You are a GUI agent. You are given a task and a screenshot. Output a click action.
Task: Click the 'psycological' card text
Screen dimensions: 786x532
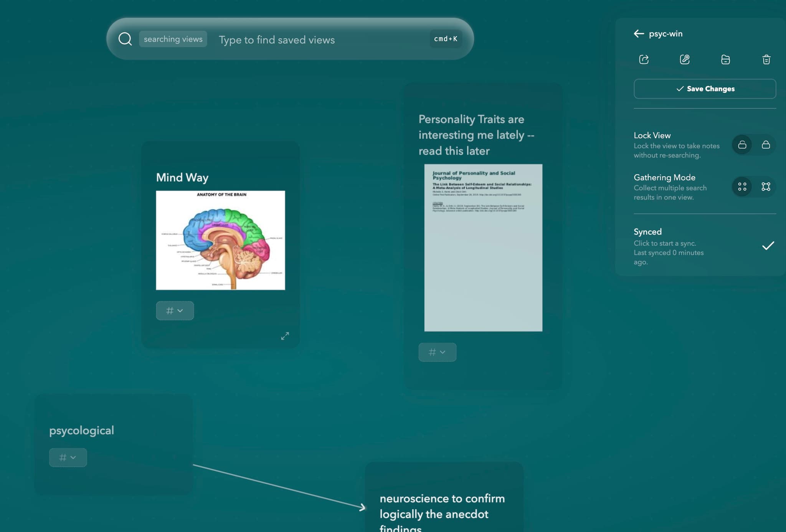tap(81, 431)
